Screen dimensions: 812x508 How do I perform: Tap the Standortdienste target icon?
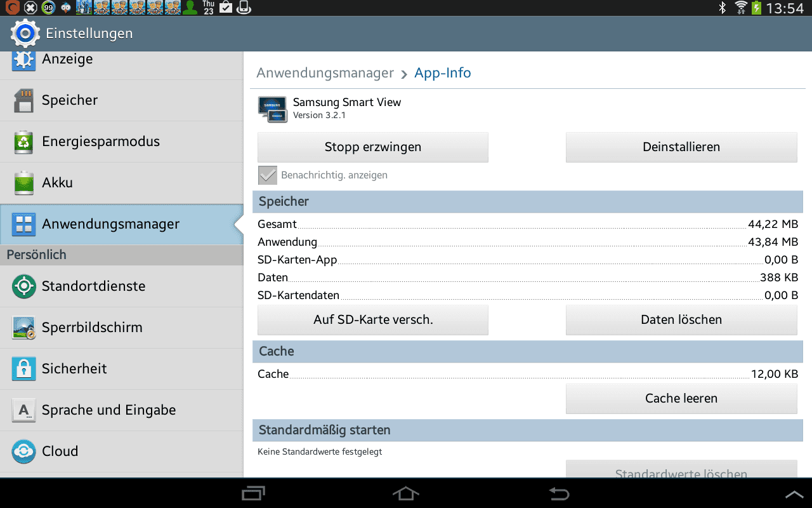pos(23,286)
